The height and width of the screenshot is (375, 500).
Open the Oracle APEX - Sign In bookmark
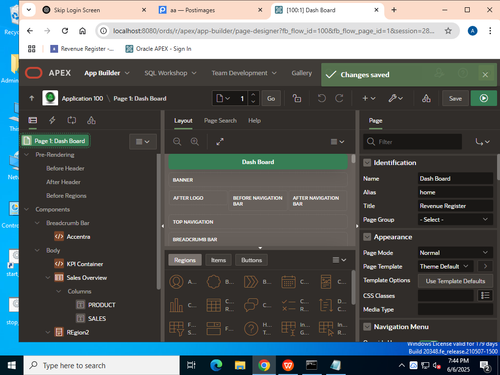158,49
